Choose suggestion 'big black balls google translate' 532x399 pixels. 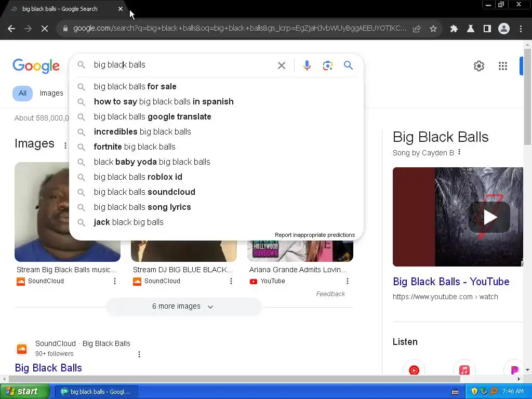tap(216, 117)
